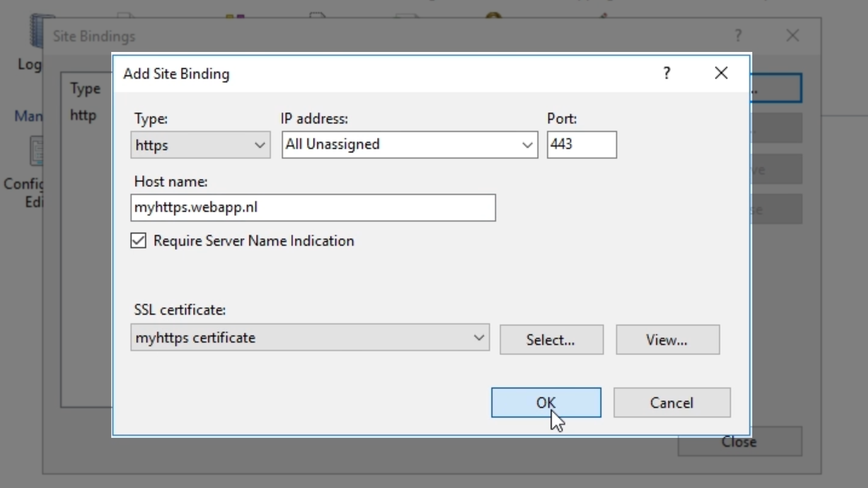Open the SSL certificate dropdown list
The image size is (868, 488).
(x=479, y=338)
